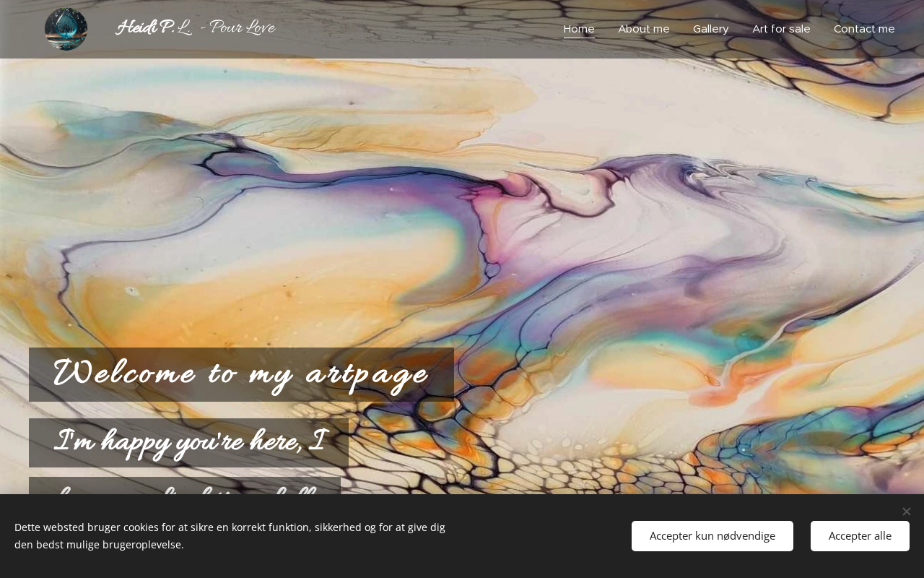Screen dimensions: 924x578
Task: Click the Accepter alle button
Action: [x=860, y=536]
